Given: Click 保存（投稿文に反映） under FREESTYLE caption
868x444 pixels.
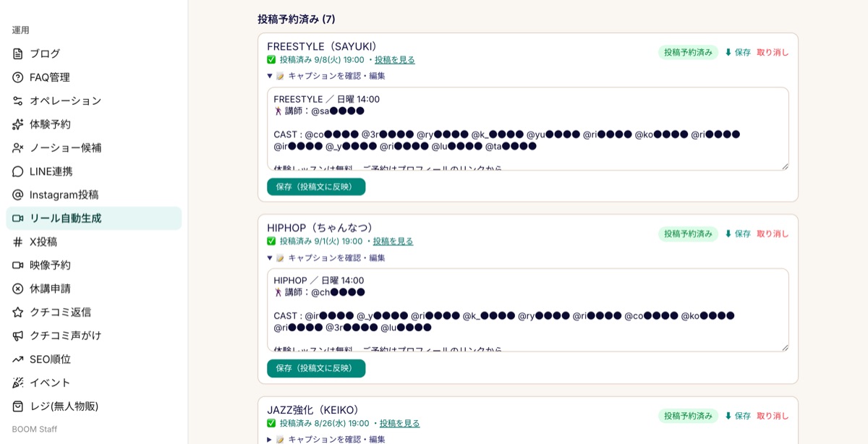Looking at the screenshot, I should [x=316, y=187].
